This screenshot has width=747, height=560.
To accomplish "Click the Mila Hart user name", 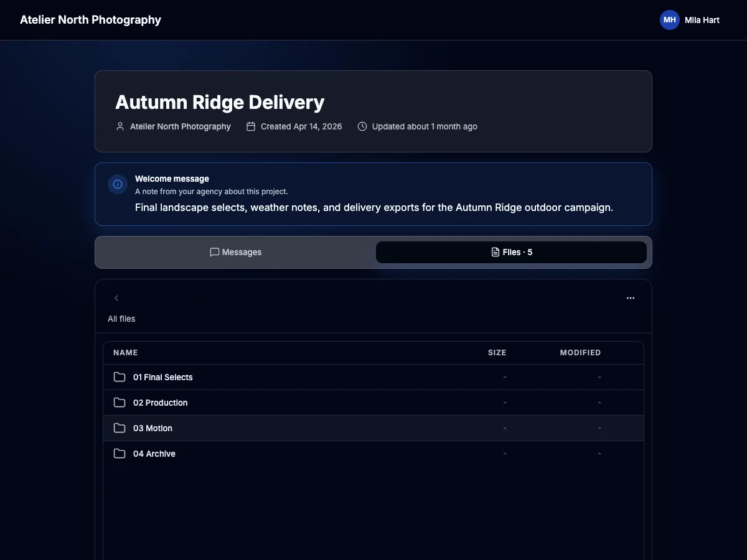I will pos(702,20).
